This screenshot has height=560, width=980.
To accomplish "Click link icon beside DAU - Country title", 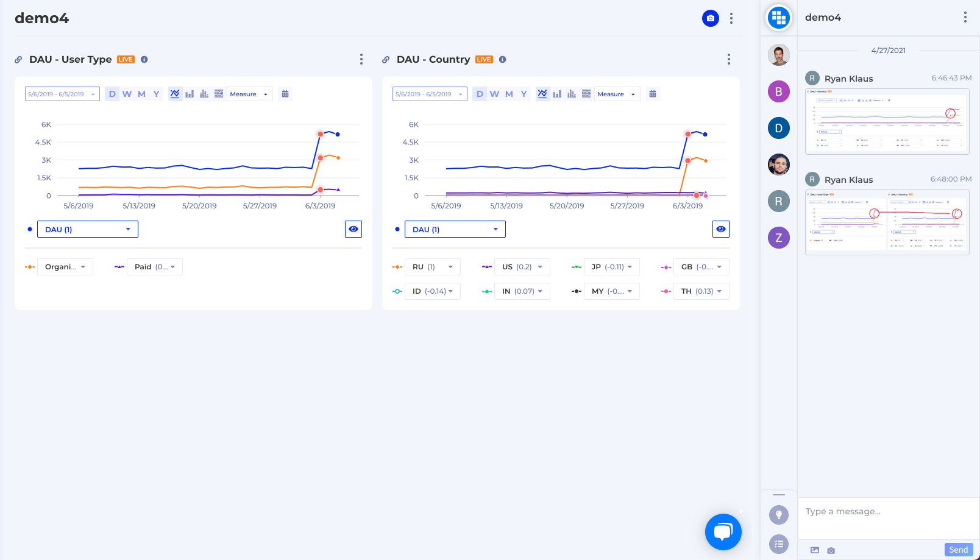I will pyautogui.click(x=386, y=60).
